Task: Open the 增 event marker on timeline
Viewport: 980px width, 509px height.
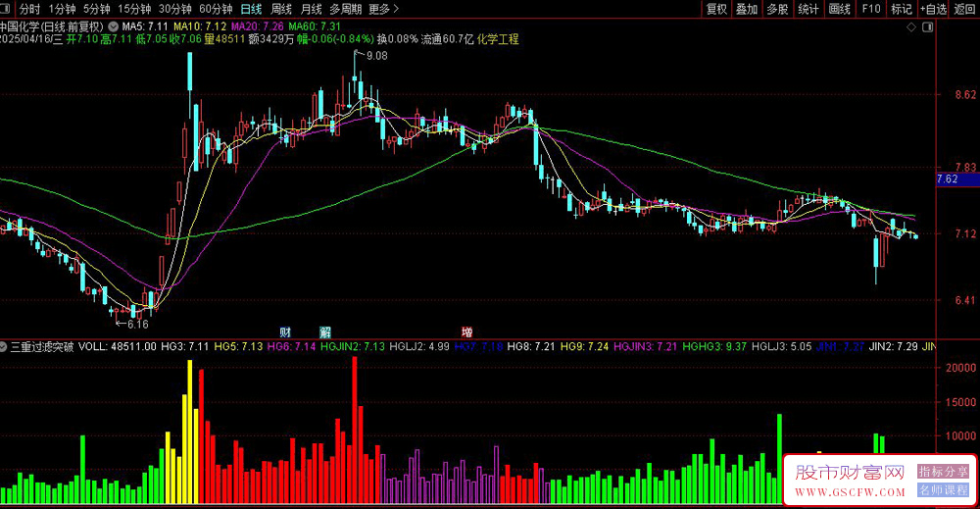Action: (x=466, y=332)
